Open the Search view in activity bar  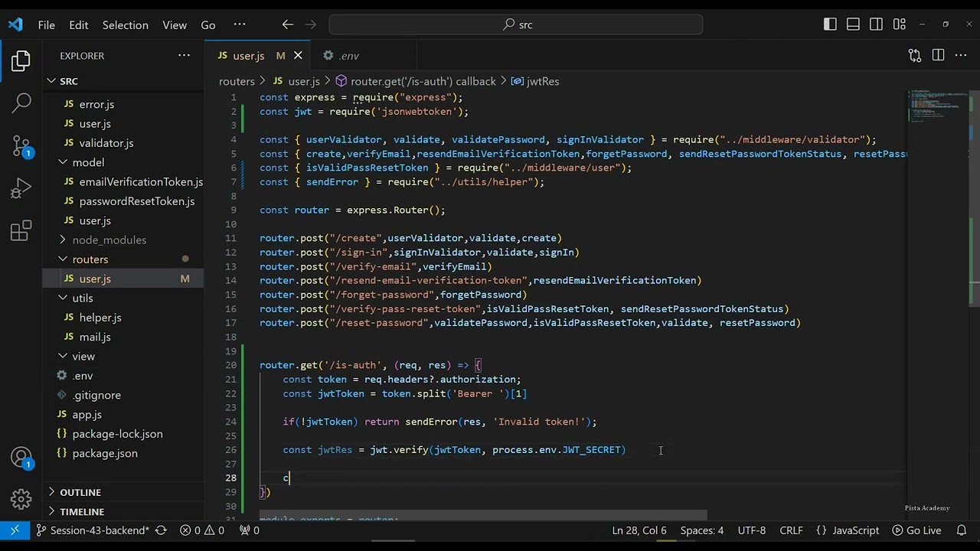[21, 103]
